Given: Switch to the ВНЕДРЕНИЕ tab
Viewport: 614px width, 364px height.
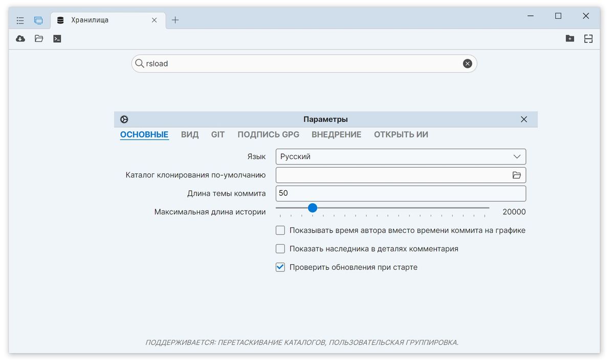Looking at the screenshot, I should (336, 134).
